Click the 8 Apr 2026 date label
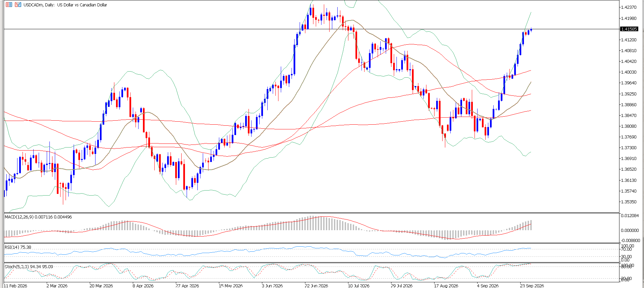This screenshot has width=644, height=288. pos(143,286)
